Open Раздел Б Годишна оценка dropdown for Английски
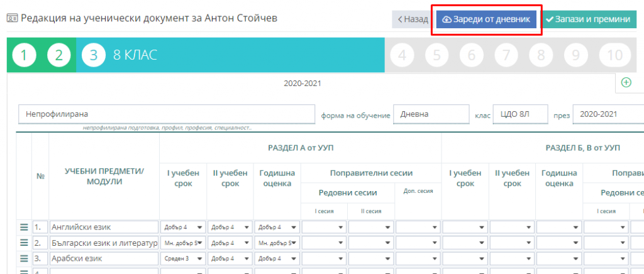The image size is (644, 274). (x=559, y=227)
